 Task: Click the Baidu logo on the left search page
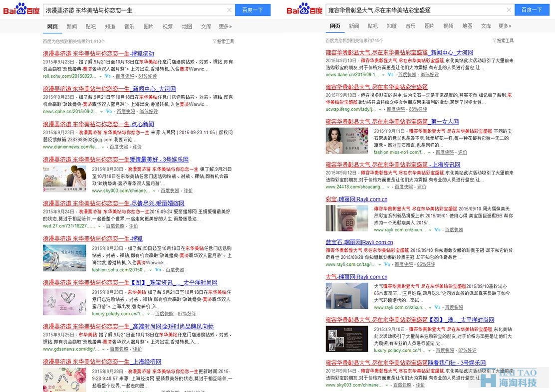click(21, 9)
